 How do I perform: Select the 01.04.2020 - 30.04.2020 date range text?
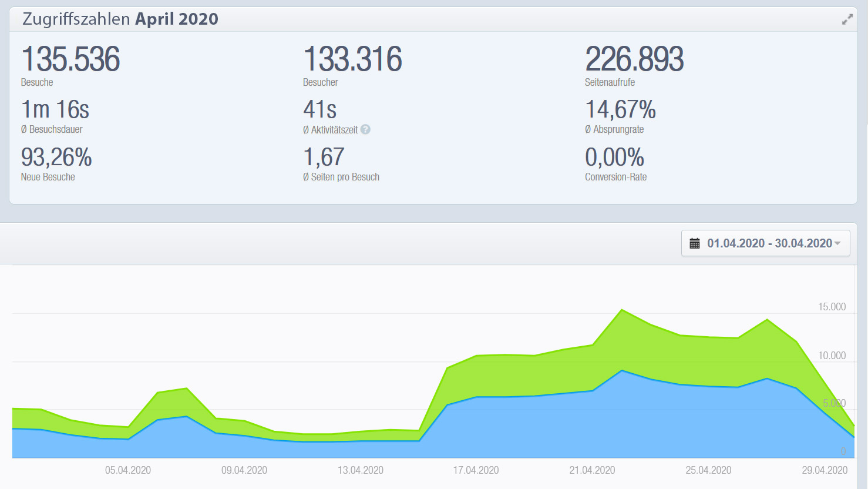pyautogui.click(x=769, y=243)
